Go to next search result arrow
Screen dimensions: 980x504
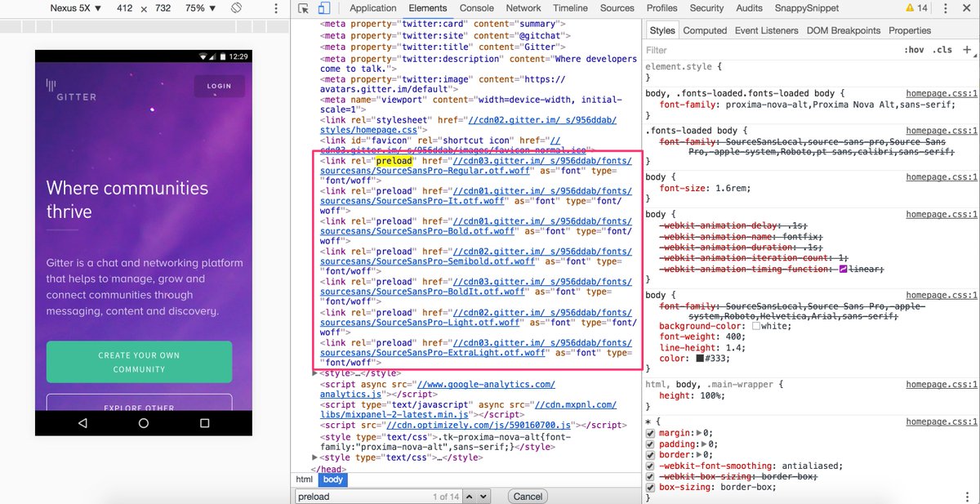(483, 496)
